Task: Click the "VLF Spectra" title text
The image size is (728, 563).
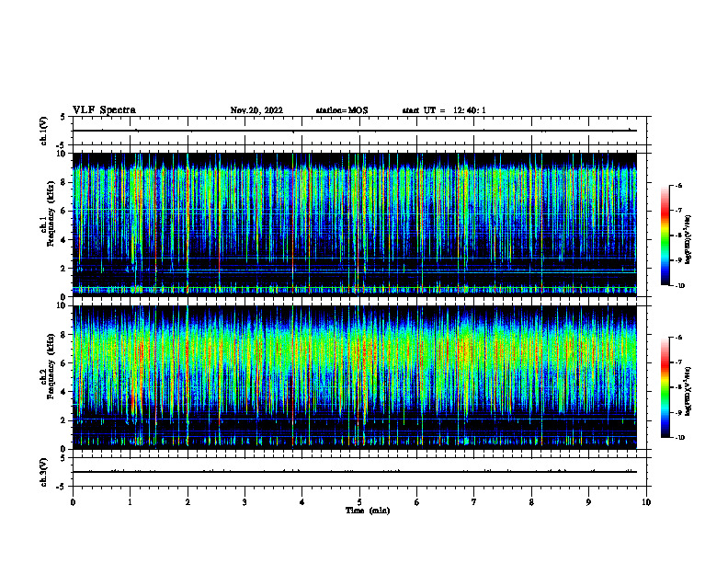Action: (104, 110)
